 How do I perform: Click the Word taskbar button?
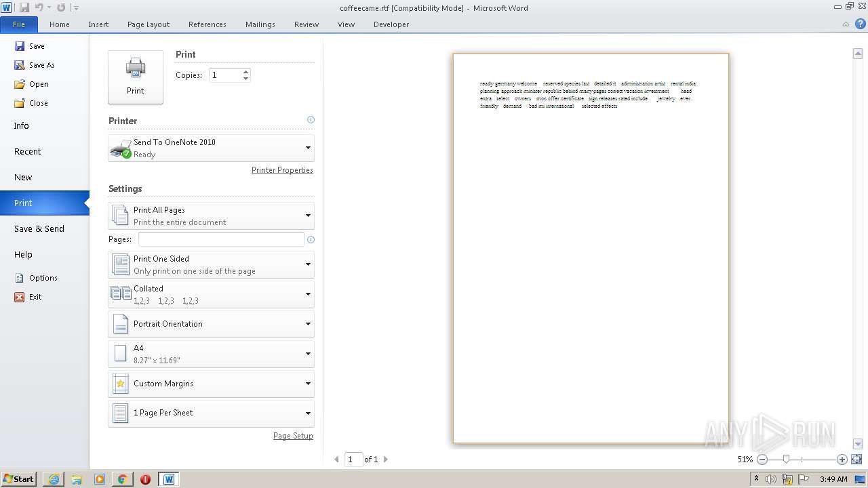[x=169, y=479]
